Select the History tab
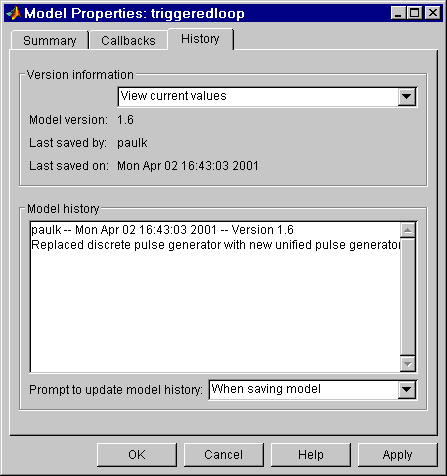Screen dimensions: 447x476 (x=200, y=39)
